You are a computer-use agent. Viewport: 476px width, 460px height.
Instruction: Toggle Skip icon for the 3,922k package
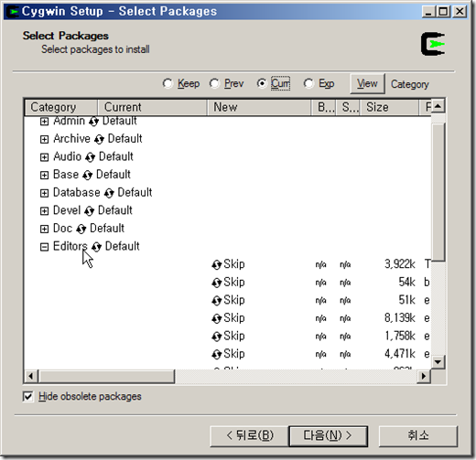click(x=216, y=264)
